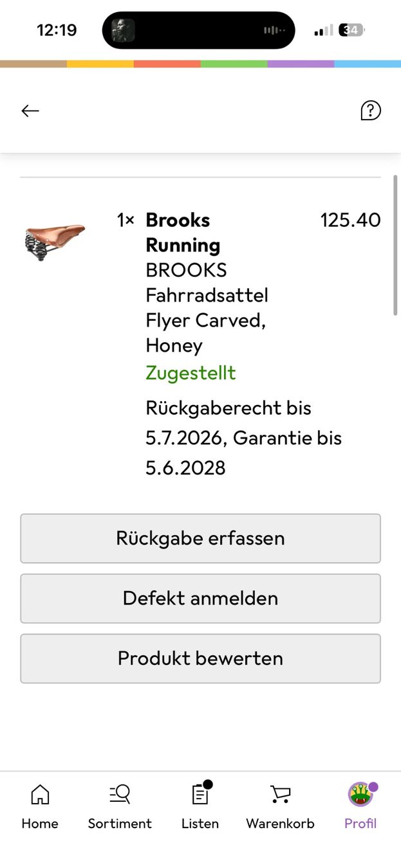The image size is (401, 868).
Task: Tap the Profil avatar icon
Action: tap(360, 794)
